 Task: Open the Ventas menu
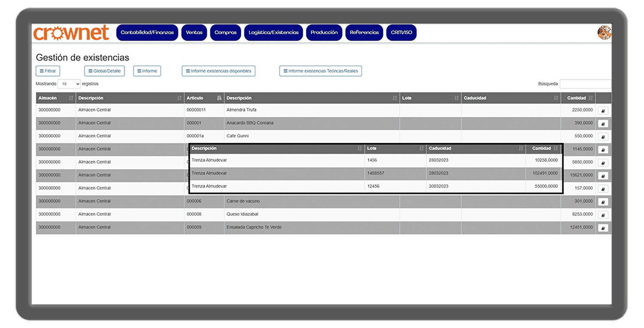(194, 33)
